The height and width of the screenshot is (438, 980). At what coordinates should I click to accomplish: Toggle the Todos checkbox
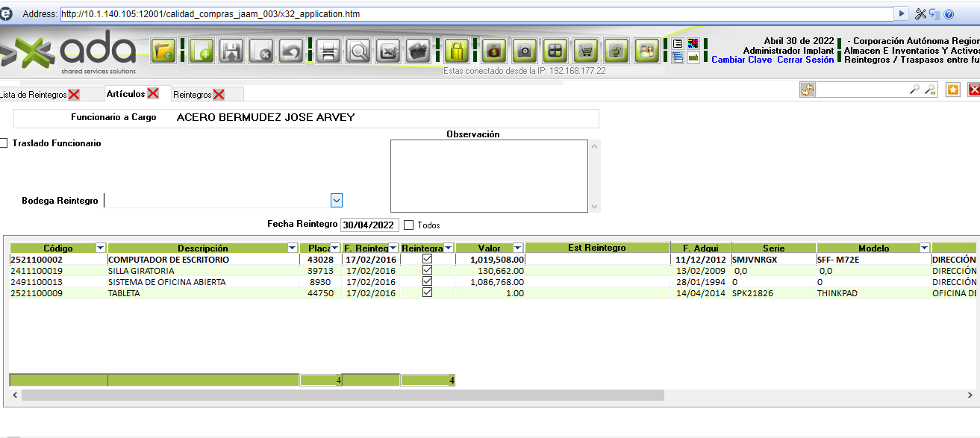pos(408,225)
